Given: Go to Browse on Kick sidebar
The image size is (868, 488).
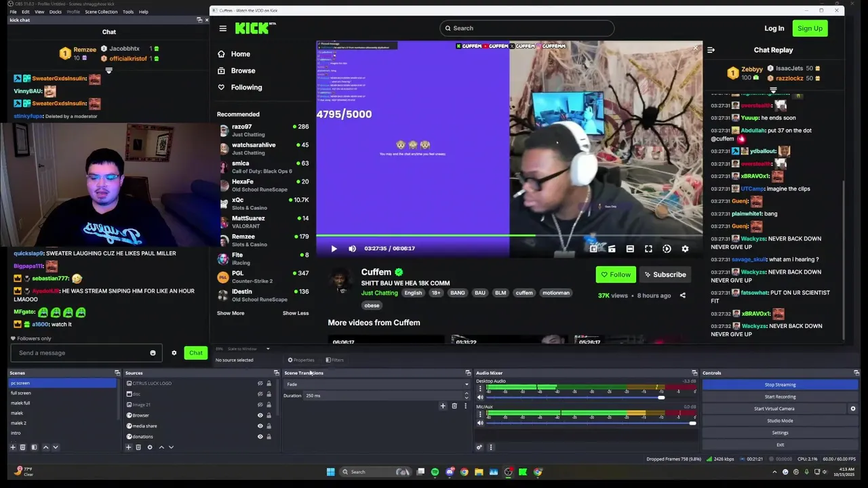Looking at the screenshot, I should click(243, 70).
